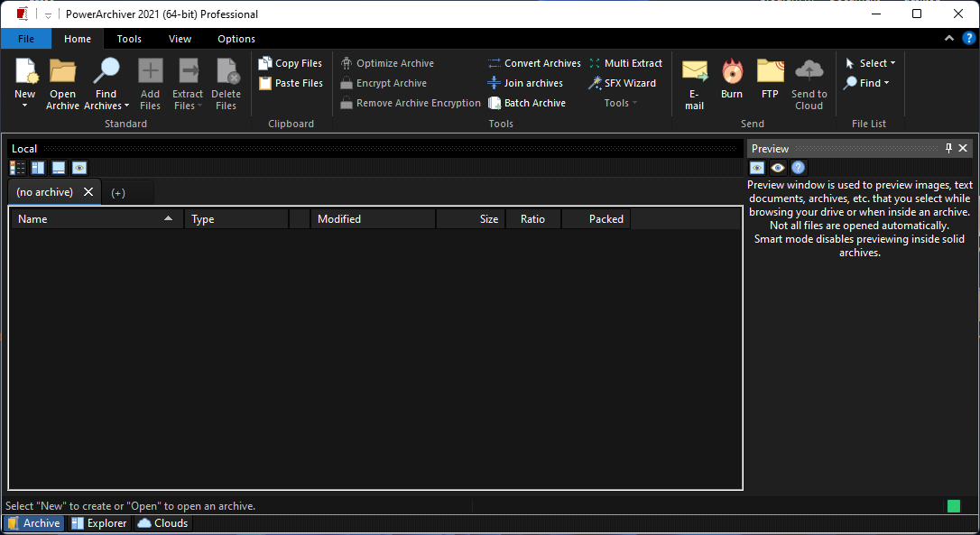980x535 pixels.
Task: Click the Burn disc icon
Action: pos(732,71)
